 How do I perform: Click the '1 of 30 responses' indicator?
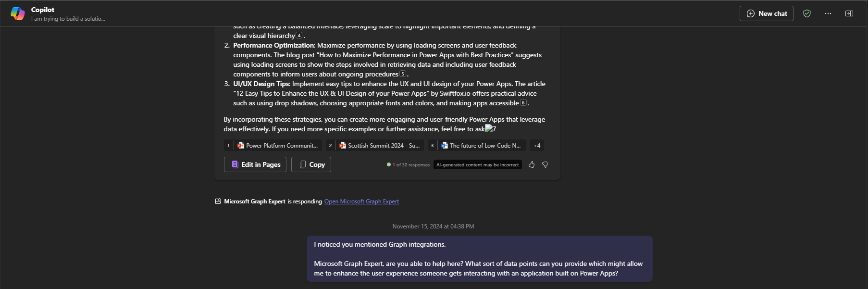(408, 164)
